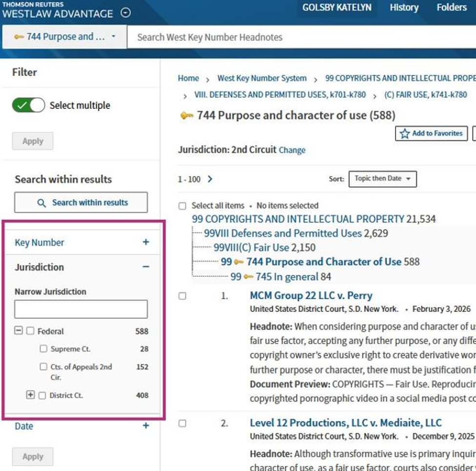The height and width of the screenshot is (471, 476).
Task: Click the magnifier icon in Search within results
Action: point(41,203)
